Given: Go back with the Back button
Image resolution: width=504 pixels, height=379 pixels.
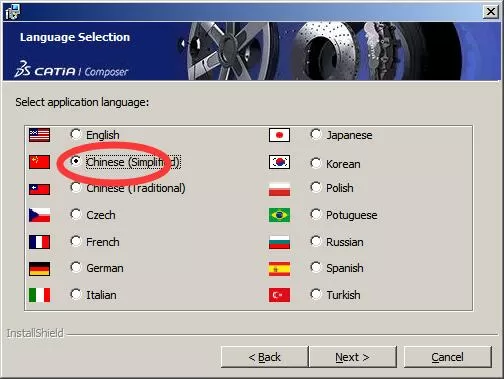Looking at the screenshot, I should [265, 357].
